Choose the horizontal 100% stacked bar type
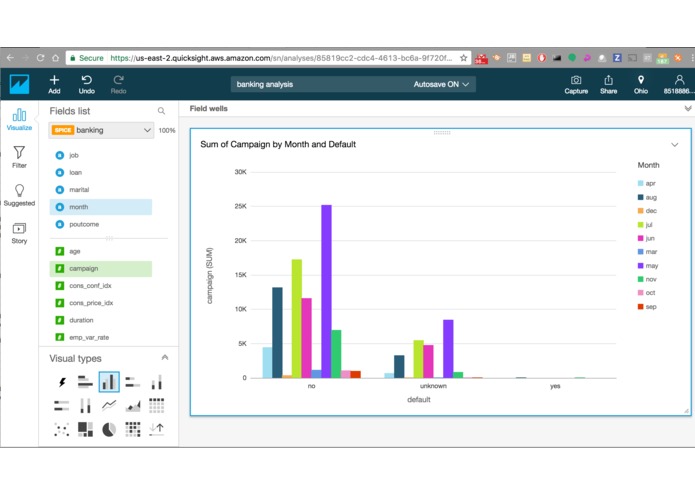This screenshot has height=494, width=695. click(62, 405)
